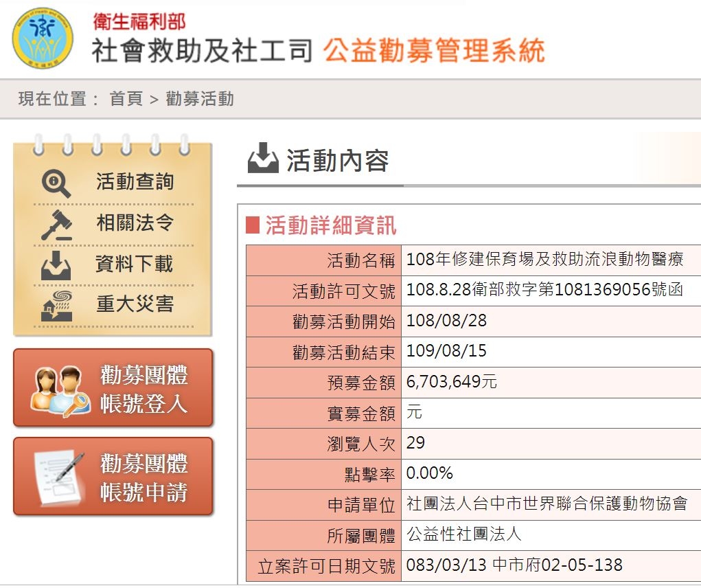Select the start date 108/08/28
The height and width of the screenshot is (588, 701).
(x=446, y=320)
